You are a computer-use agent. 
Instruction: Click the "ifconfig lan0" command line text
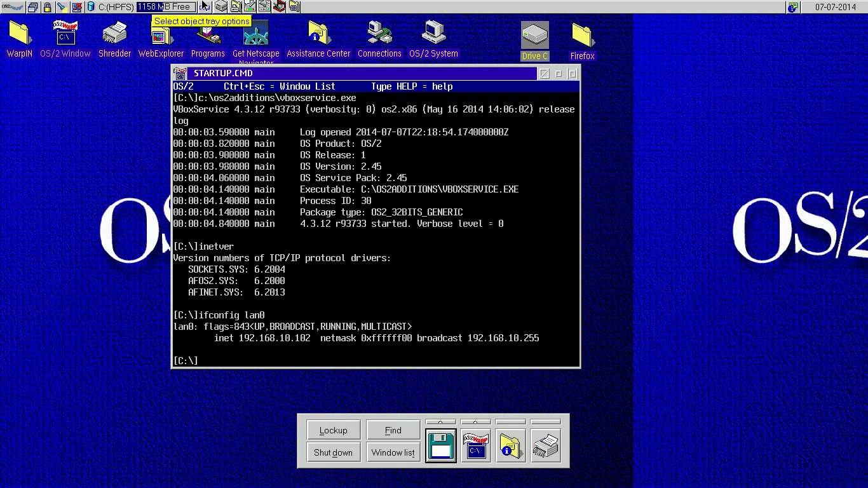tap(231, 315)
